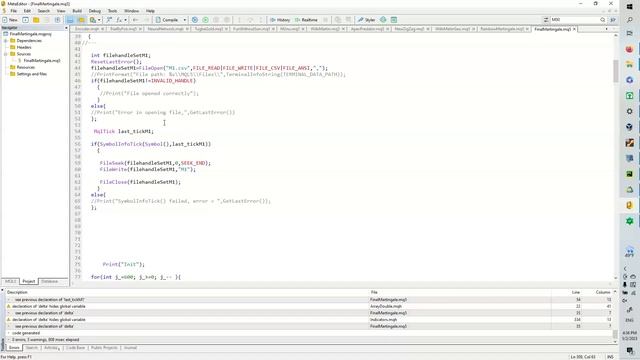Switch to the Code Base toolbox tab

(76, 348)
